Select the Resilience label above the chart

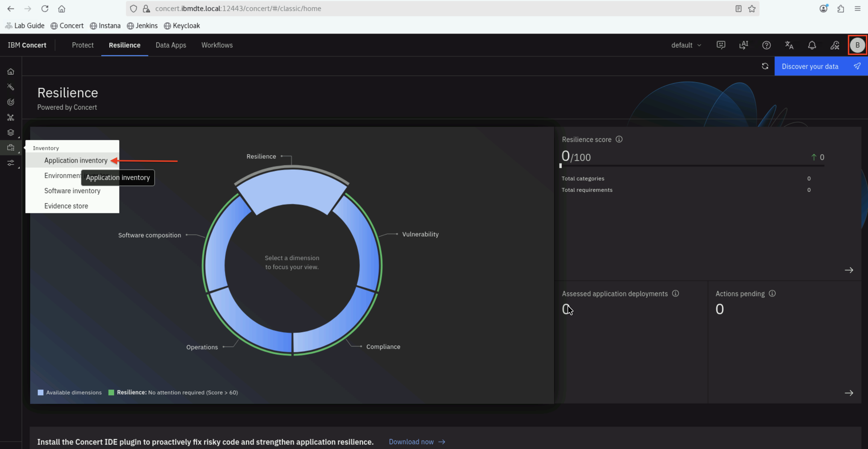click(x=261, y=156)
